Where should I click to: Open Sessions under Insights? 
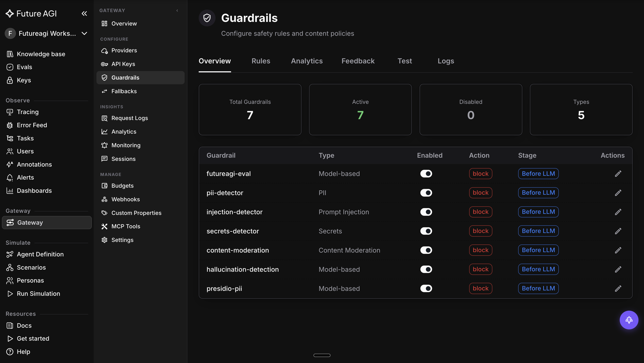[141, 159]
